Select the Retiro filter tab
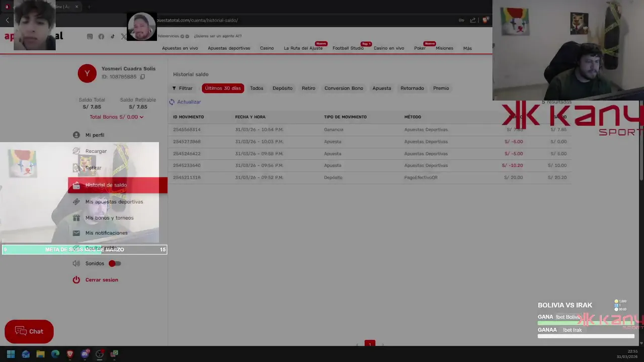644x362 pixels. [x=308, y=88]
